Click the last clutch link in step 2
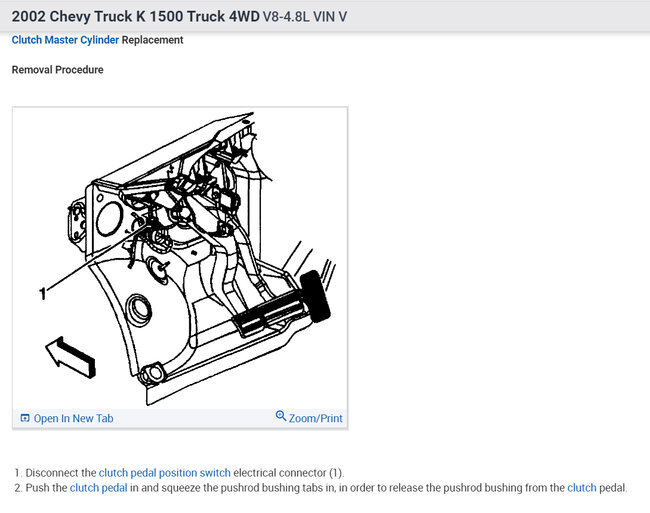 pos(582,488)
